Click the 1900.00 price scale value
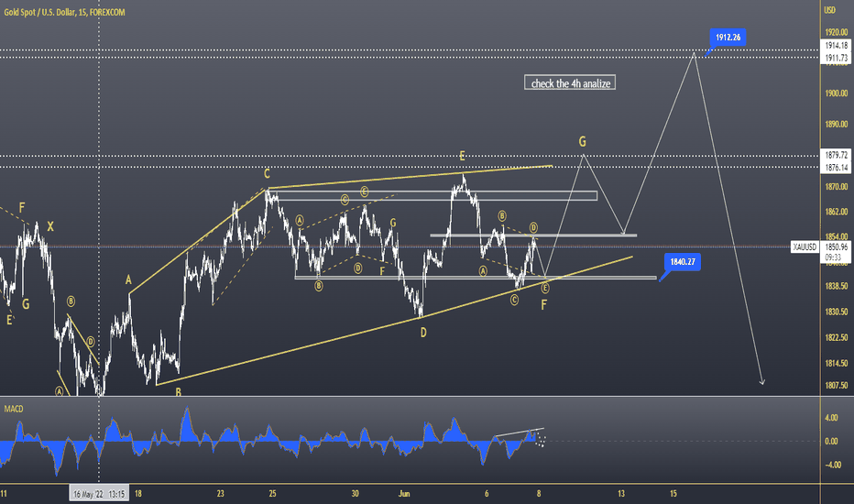This screenshot has width=854, height=504. tap(837, 93)
